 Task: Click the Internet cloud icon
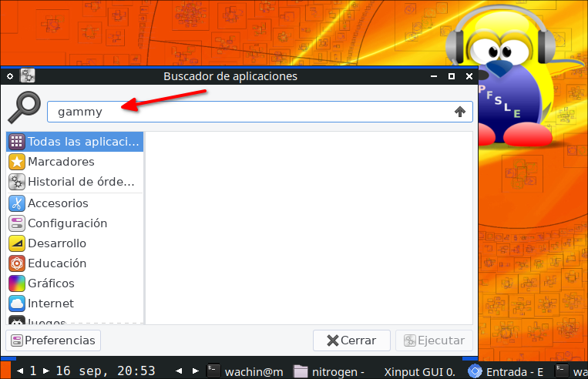[17, 304]
